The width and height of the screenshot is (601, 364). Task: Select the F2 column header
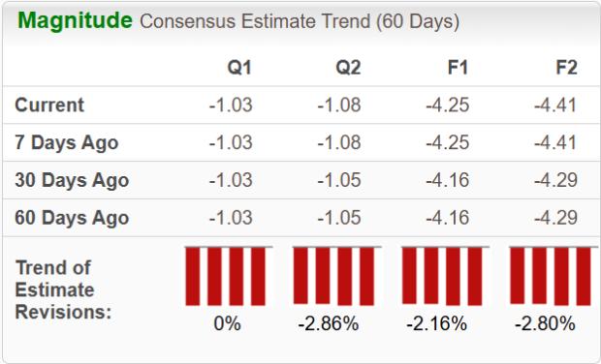point(566,68)
